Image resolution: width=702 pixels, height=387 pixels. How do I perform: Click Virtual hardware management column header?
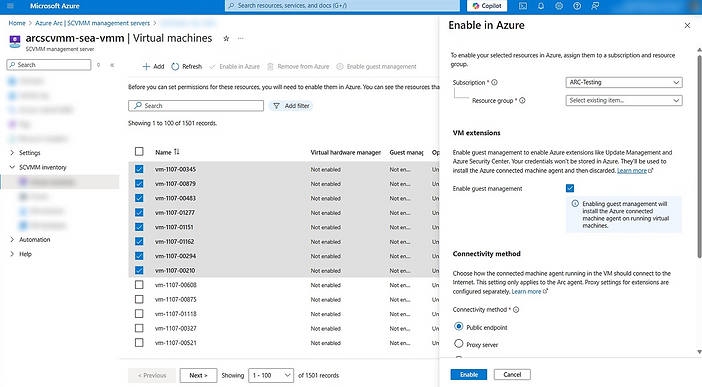tap(346, 152)
